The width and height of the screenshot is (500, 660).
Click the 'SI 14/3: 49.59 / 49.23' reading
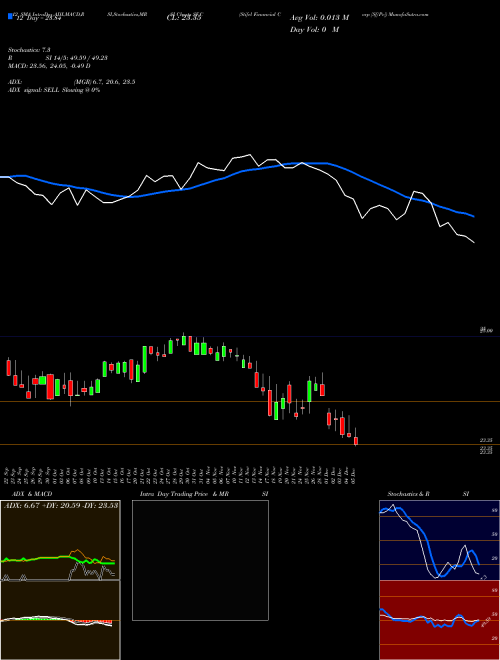coord(77,58)
